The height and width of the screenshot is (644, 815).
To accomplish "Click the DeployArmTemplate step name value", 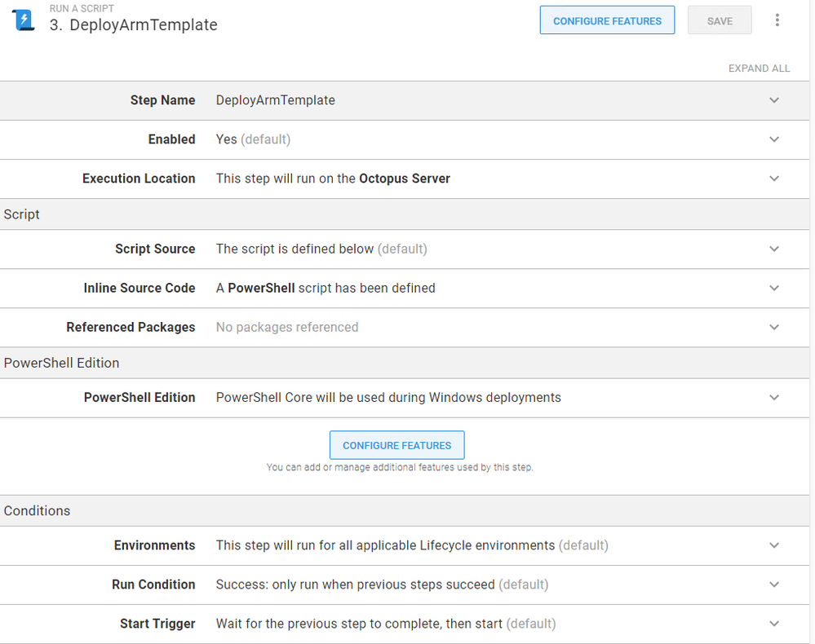I will 276,100.
